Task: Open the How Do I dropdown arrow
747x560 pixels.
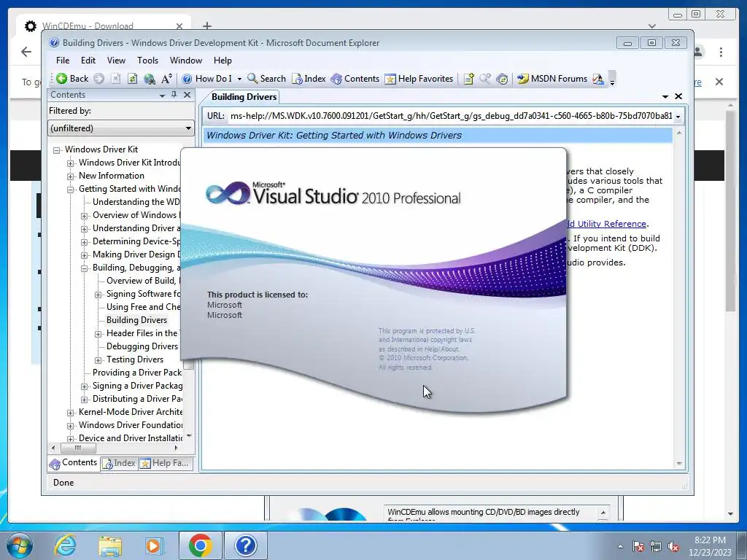Action: point(239,79)
